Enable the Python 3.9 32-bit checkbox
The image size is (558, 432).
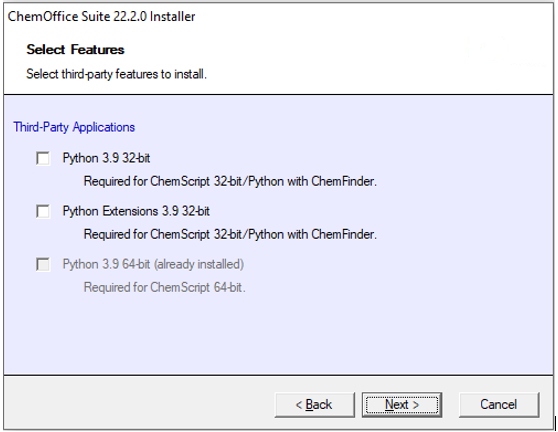tap(43, 158)
